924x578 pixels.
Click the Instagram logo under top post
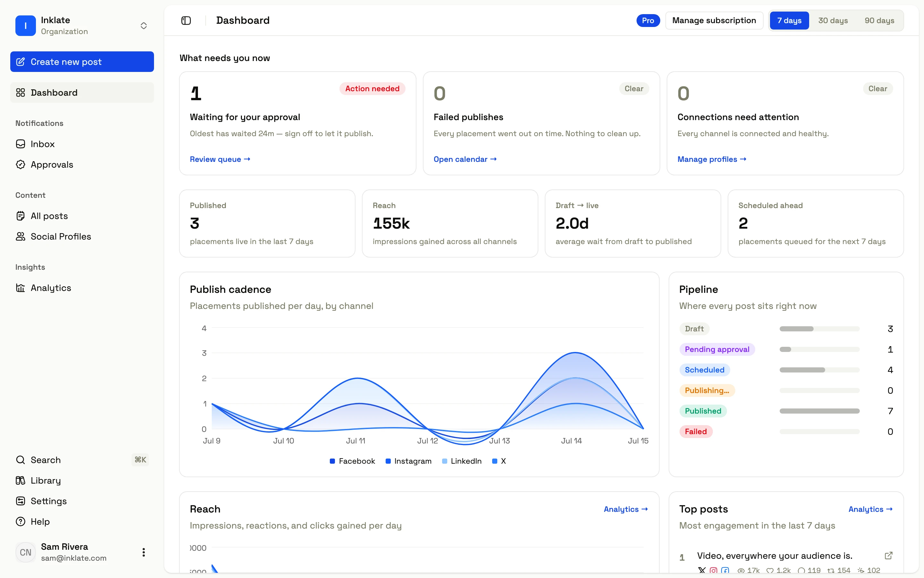pyautogui.click(x=713, y=570)
